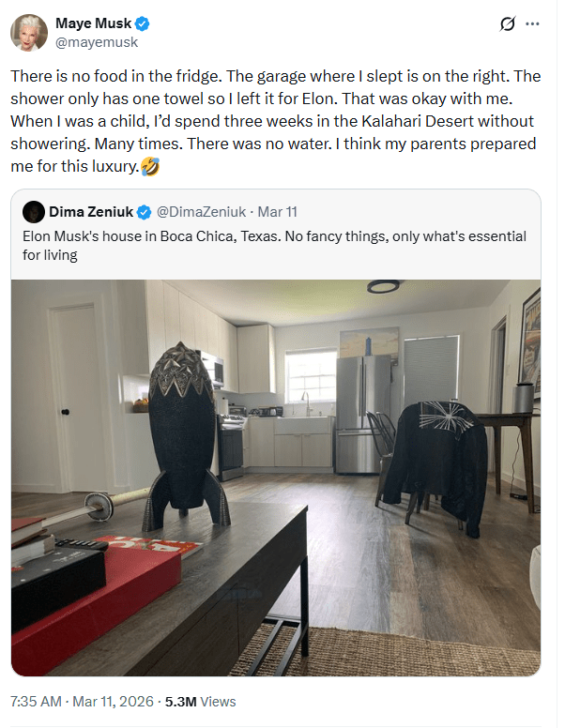The width and height of the screenshot is (565, 728).
Task: Open Maye Musk's profile avatar
Action: point(29,33)
